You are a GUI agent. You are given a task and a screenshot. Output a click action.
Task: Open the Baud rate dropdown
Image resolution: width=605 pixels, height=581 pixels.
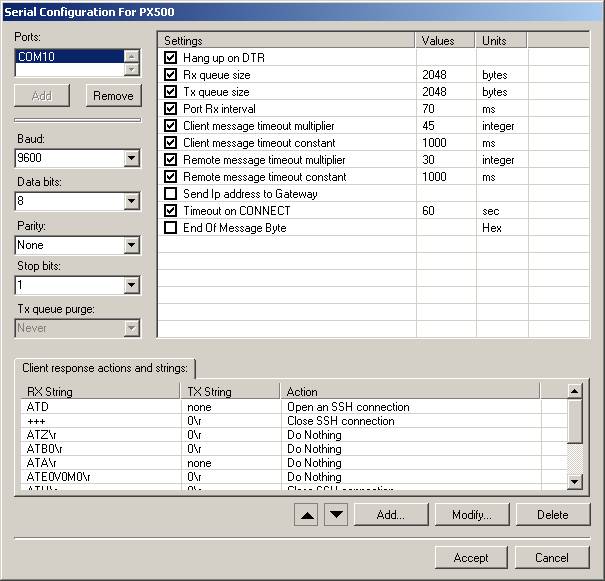click(132, 158)
